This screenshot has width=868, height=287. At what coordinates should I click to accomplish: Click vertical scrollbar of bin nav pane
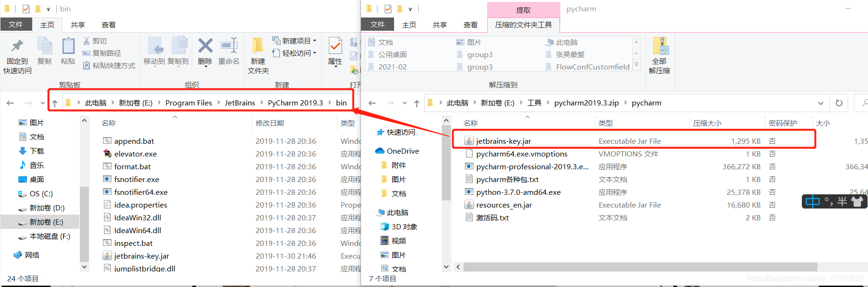(x=84, y=223)
